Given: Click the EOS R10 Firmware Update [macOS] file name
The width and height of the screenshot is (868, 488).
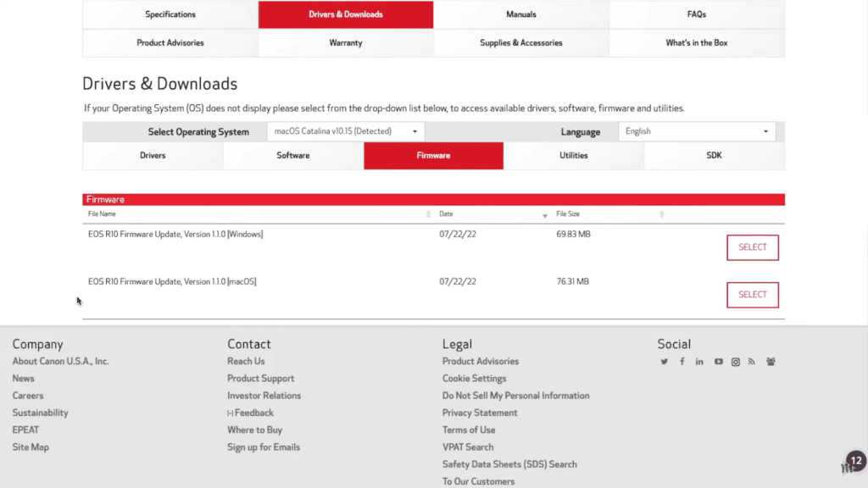Looking at the screenshot, I should point(172,281).
